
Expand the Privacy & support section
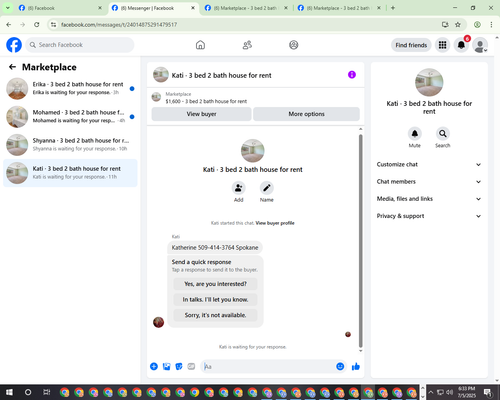pos(429,216)
